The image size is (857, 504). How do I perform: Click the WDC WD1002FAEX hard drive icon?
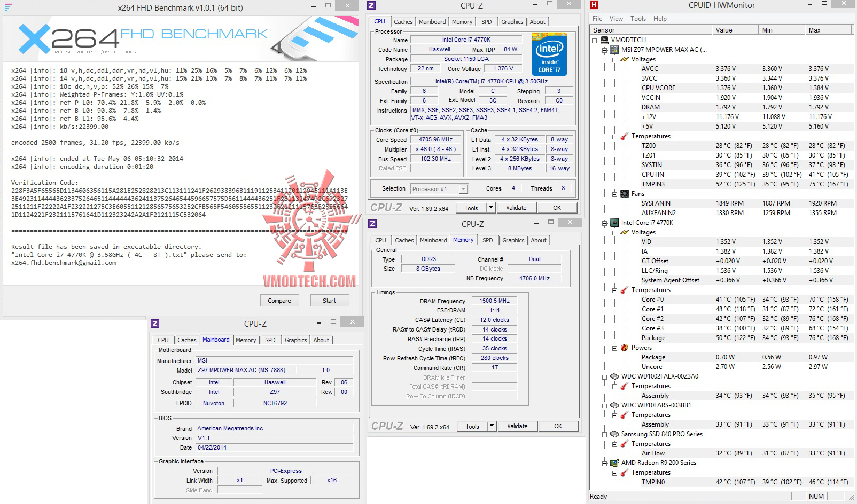coord(614,376)
